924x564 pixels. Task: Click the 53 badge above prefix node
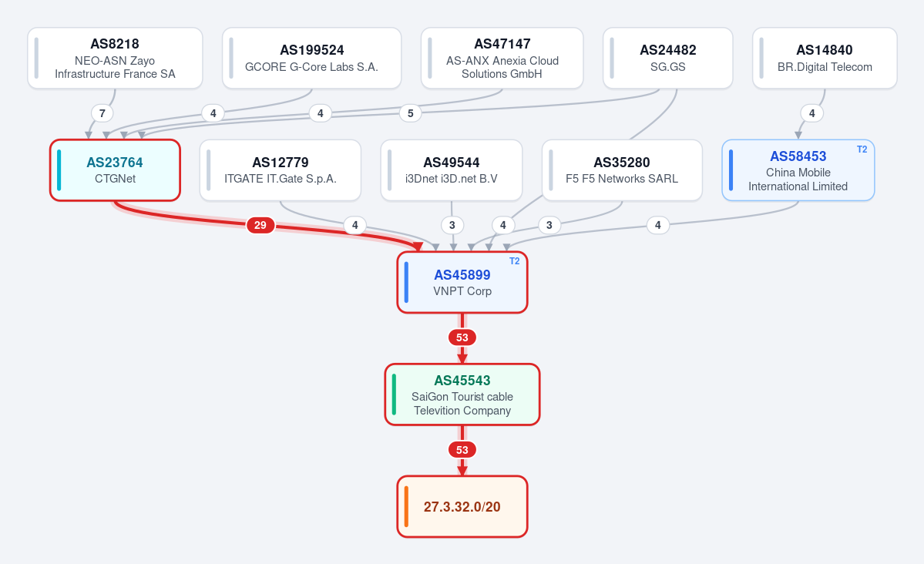point(462,450)
